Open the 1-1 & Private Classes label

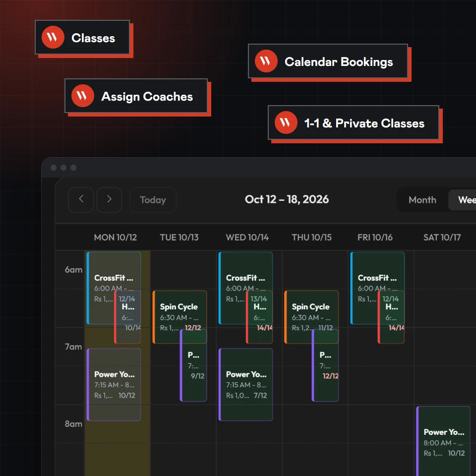364,123
